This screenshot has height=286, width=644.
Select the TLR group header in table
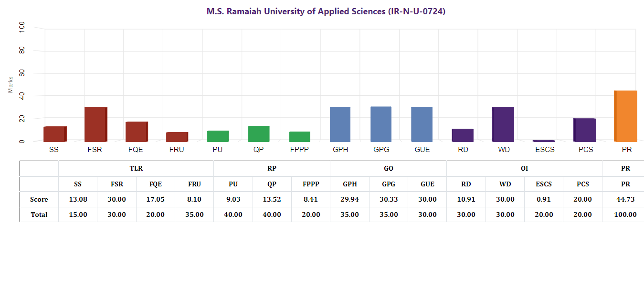[x=136, y=169]
